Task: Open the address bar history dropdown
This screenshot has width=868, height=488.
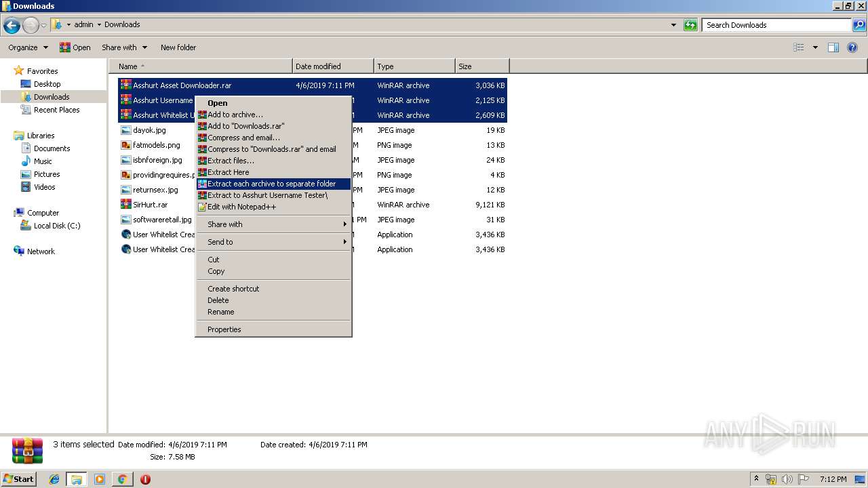Action: [x=673, y=25]
